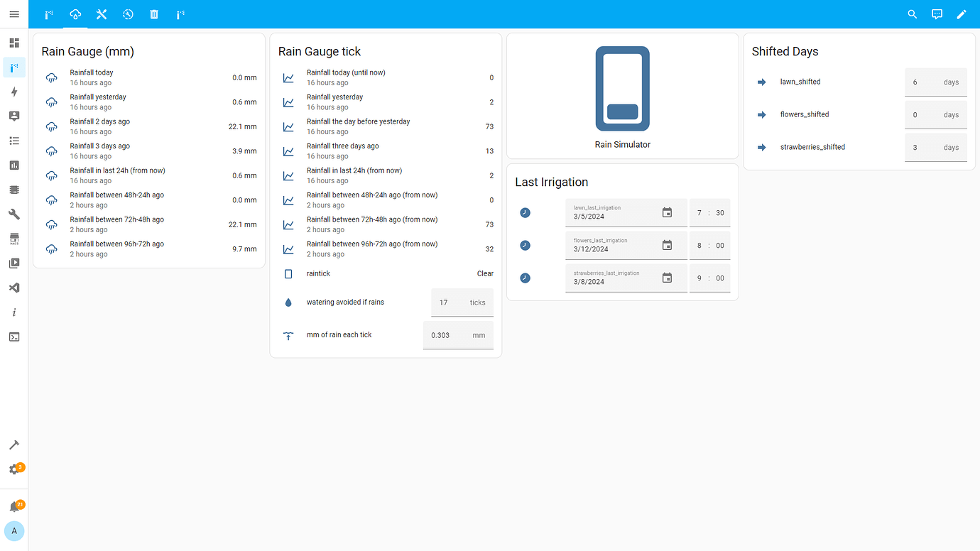Clear the raintick value

pyautogui.click(x=485, y=273)
